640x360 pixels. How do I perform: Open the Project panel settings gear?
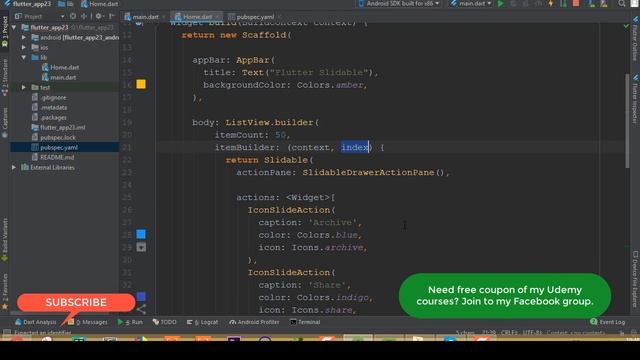tap(98, 16)
